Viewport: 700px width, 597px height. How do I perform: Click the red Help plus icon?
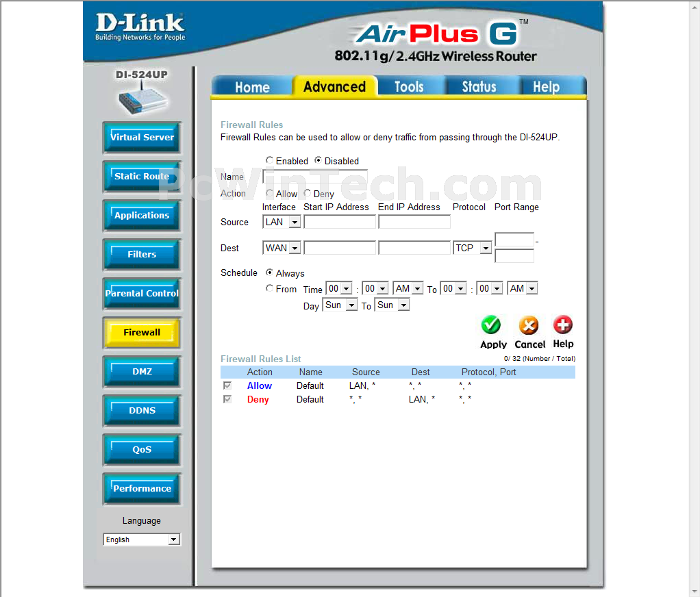pos(562,325)
